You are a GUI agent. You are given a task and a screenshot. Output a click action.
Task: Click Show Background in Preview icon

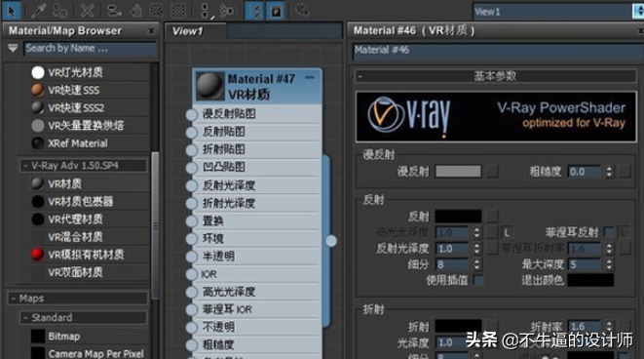pos(178,11)
